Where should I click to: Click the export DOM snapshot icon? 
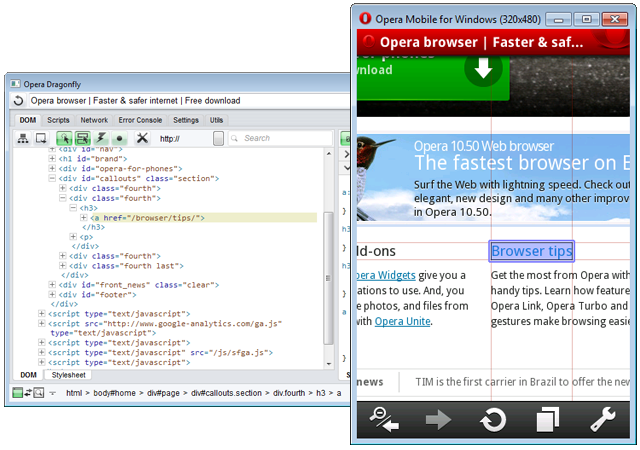click(41, 138)
